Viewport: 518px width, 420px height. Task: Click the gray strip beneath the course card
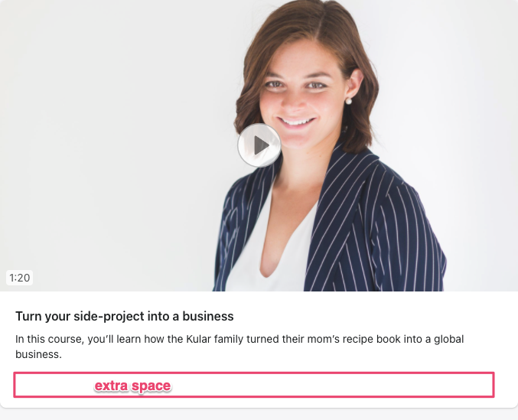coord(259,415)
